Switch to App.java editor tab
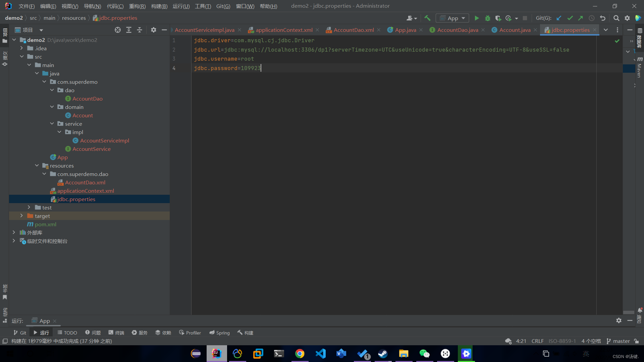 (405, 30)
